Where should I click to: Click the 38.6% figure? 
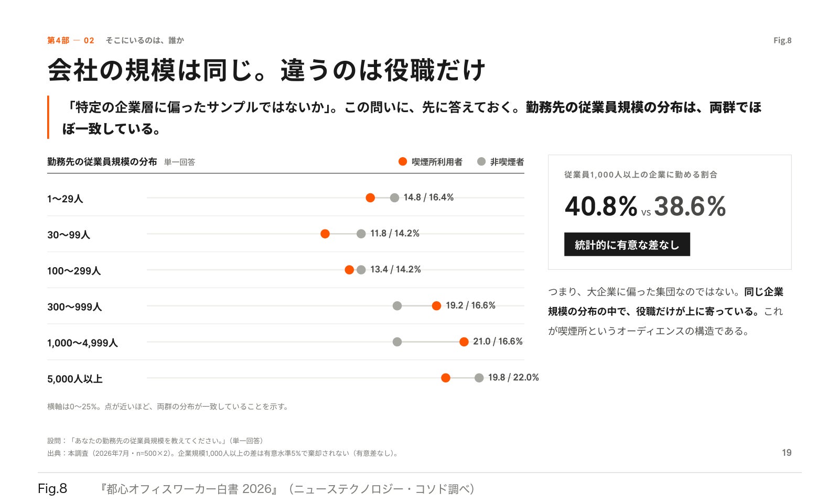click(x=690, y=206)
